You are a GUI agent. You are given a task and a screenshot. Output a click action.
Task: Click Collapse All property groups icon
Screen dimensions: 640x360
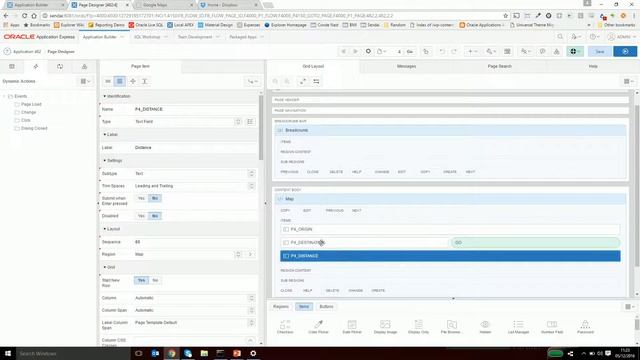click(133, 81)
